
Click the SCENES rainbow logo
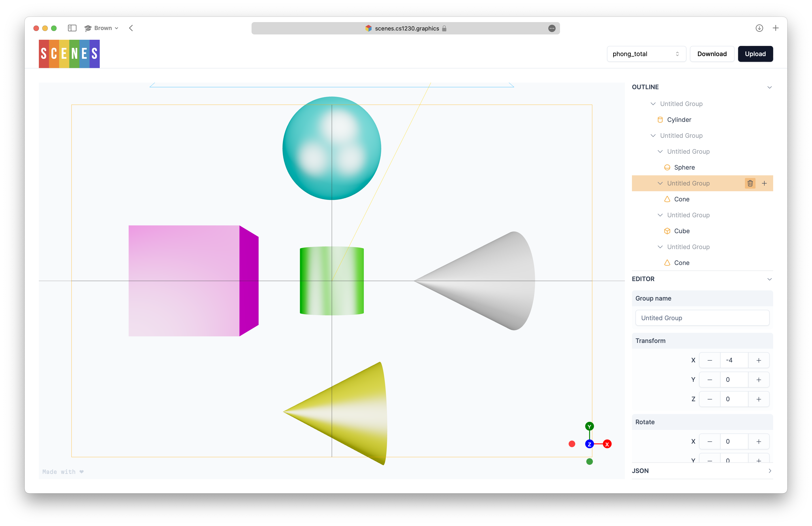(x=69, y=54)
